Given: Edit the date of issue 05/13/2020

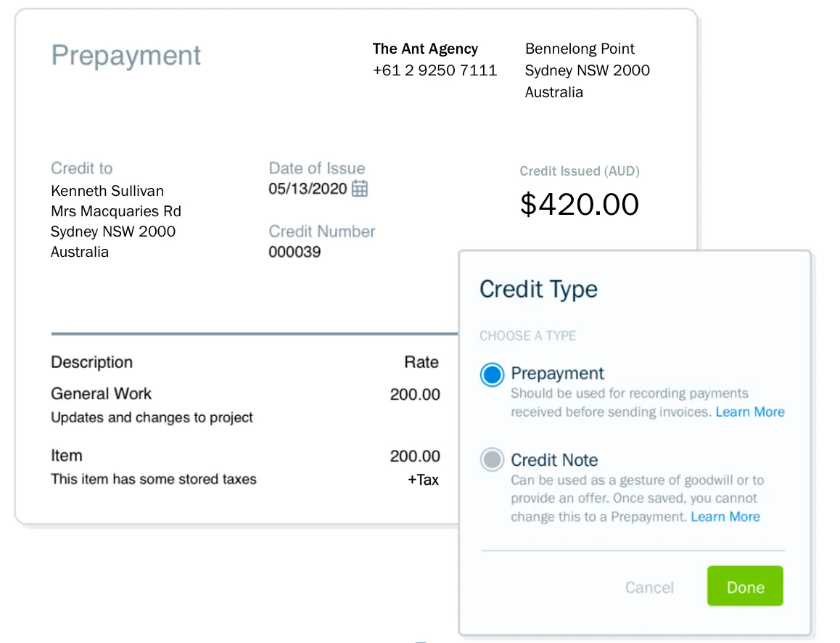Looking at the screenshot, I should 308,189.
